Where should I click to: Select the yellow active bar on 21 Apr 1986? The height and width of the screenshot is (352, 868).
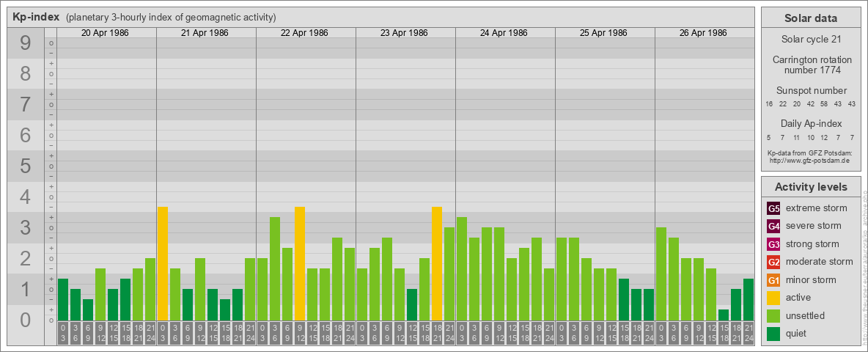pyautogui.click(x=163, y=263)
